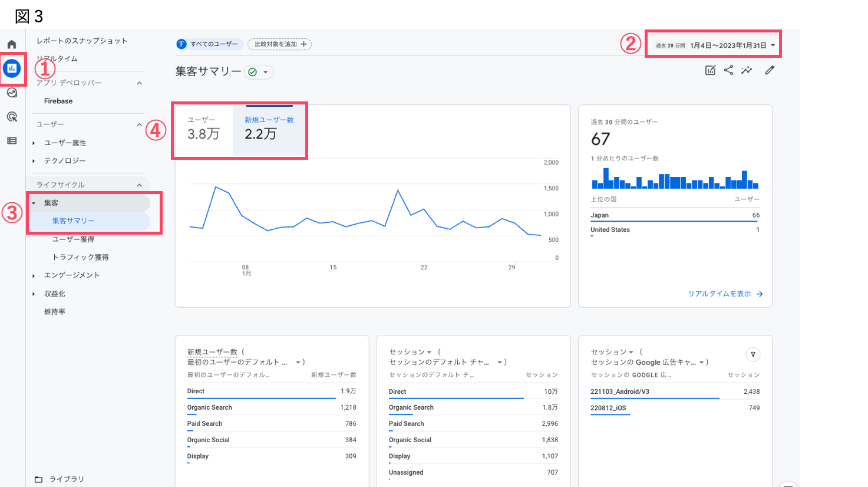Collapse the ユーザー section chevron
The height and width of the screenshot is (487, 868).
140,124
